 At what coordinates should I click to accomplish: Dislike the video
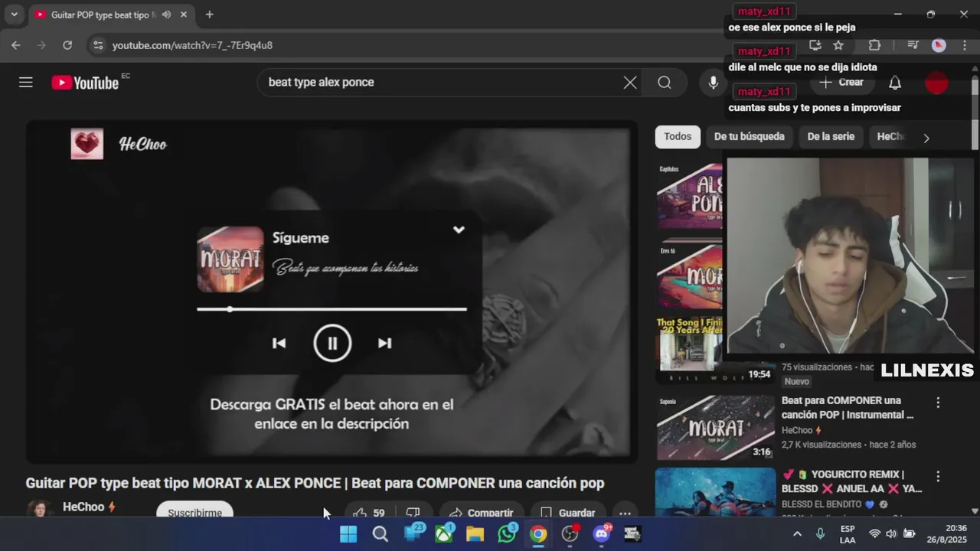(x=413, y=513)
